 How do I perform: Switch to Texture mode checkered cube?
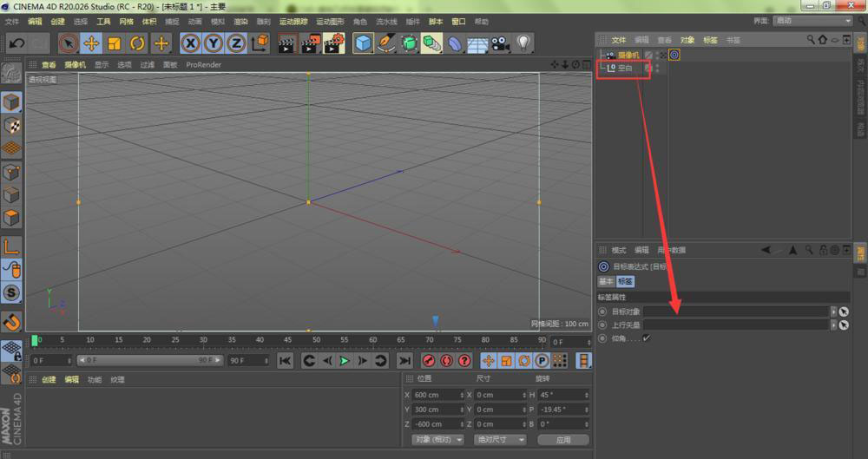point(11,126)
